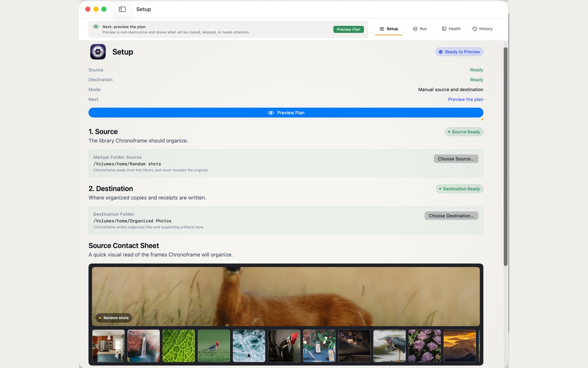Select the woodpecker thumbnail
Viewport: 588px width, 368px height.
pyautogui.click(x=284, y=346)
